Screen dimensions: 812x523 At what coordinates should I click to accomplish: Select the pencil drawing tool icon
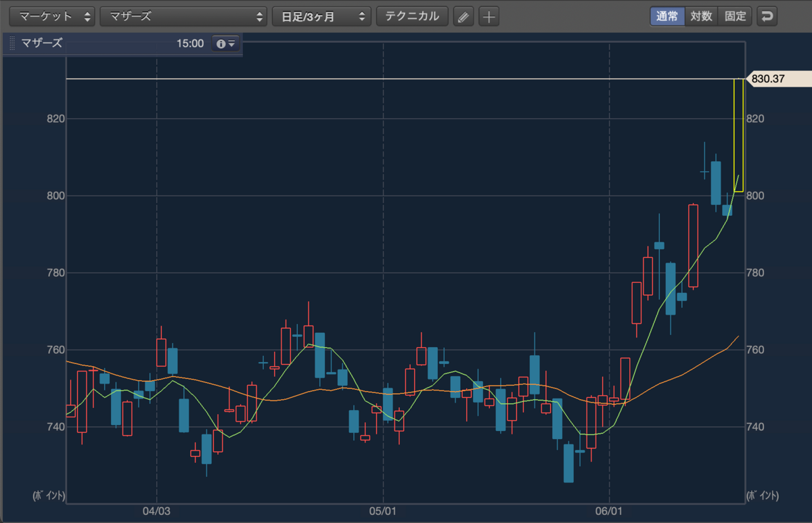[463, 17]
